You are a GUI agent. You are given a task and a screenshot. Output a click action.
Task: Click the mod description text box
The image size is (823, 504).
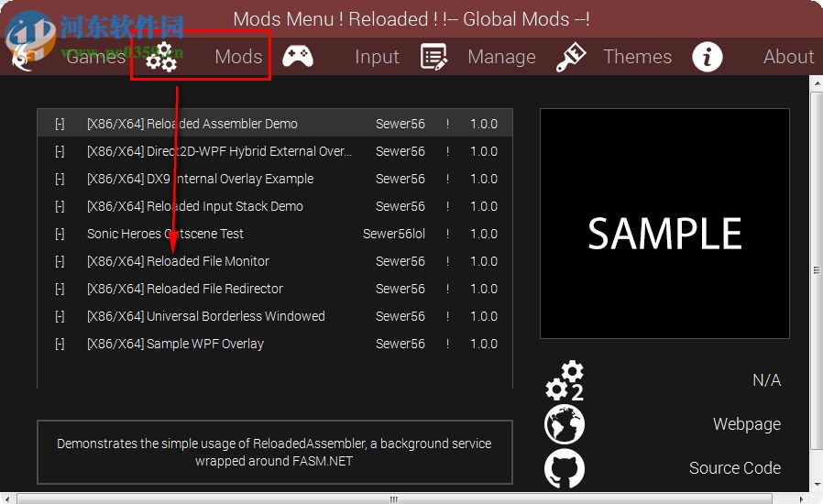click(x=275, y=452)
